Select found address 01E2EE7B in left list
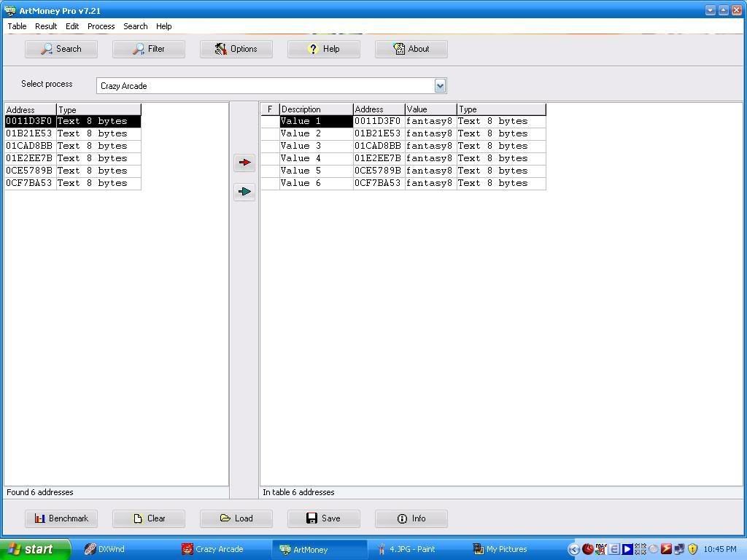747x560 pixels. click(x=73, y=158)
